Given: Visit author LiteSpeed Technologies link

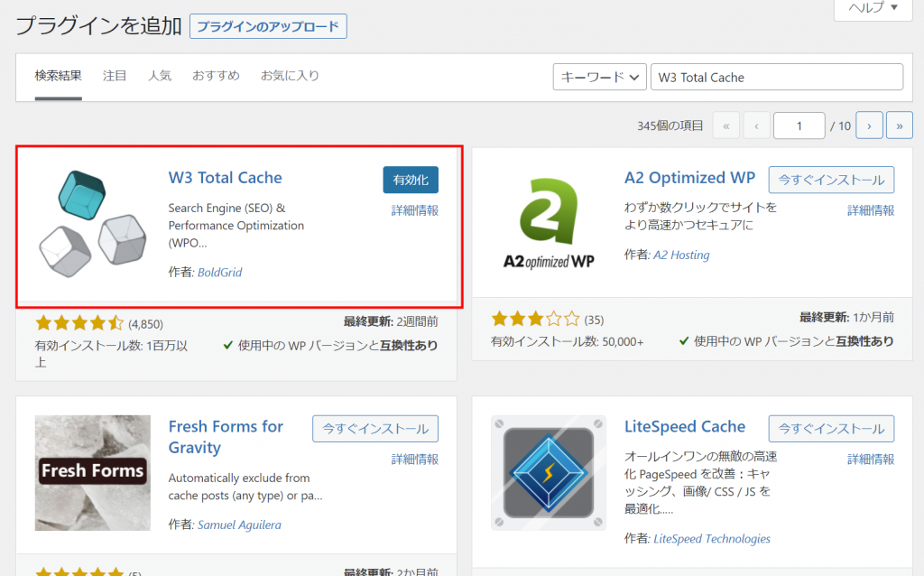Looking at the screenshot, I should (x=712, y=539).
